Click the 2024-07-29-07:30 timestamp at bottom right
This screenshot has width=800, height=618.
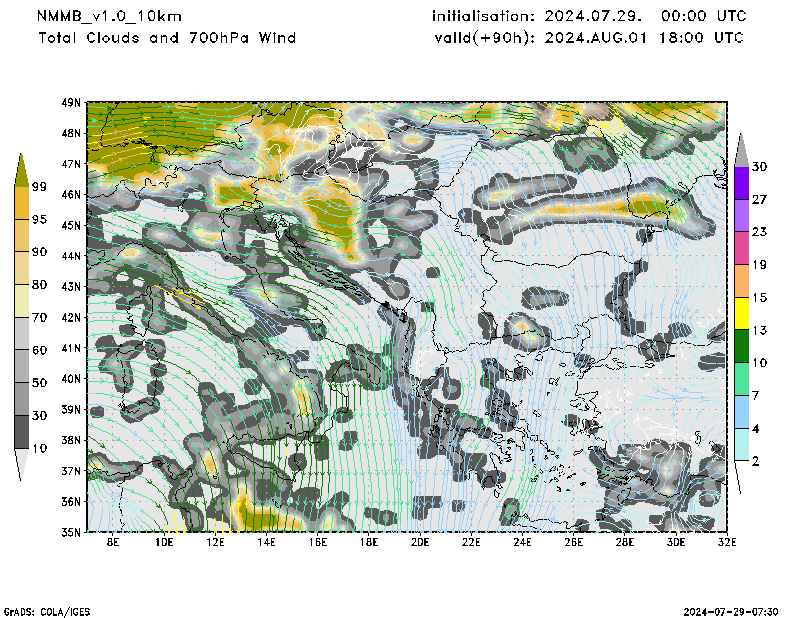732,610
